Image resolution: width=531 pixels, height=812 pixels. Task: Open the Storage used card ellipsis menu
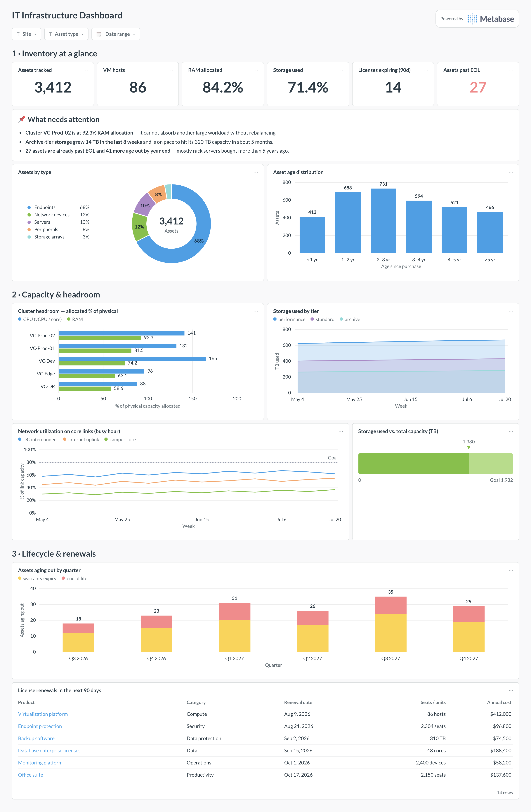click(341, 70)
